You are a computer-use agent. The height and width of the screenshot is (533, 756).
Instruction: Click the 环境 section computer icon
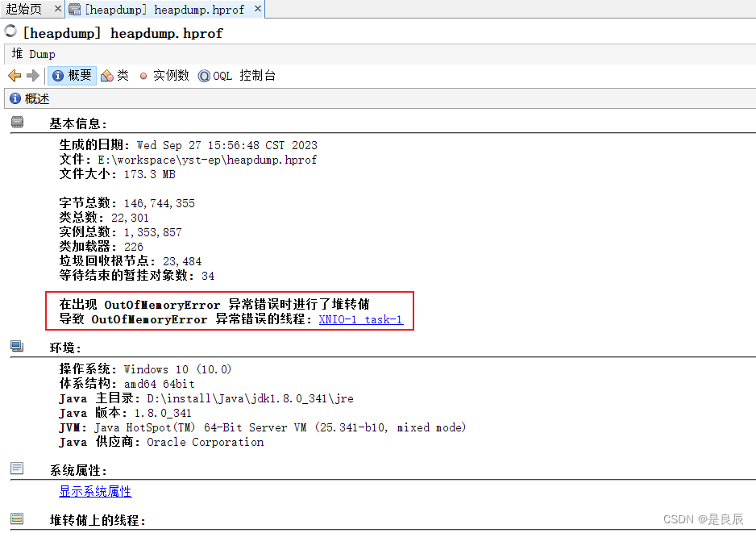(x=18, y=347)
